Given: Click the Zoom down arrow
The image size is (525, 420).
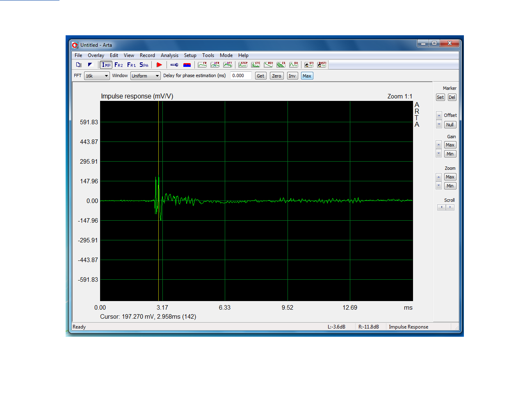Looking at the screenshot, I should (439, 185).
